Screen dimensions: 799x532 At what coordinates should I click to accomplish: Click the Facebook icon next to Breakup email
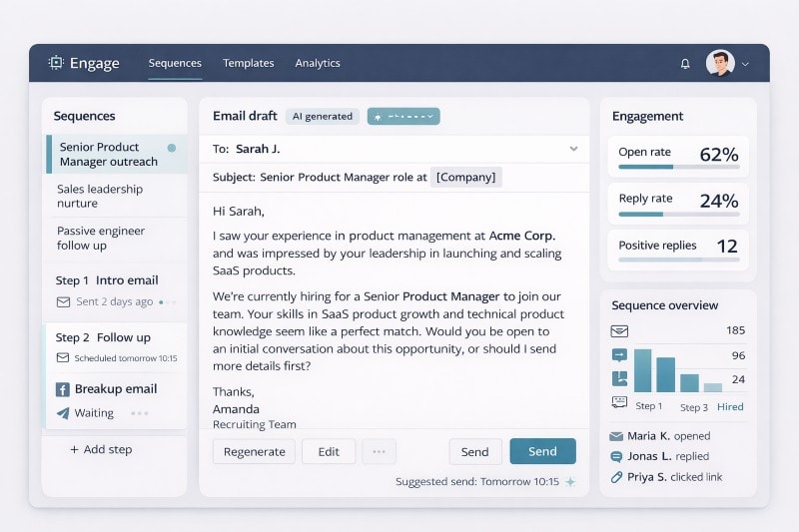point(62,390)
